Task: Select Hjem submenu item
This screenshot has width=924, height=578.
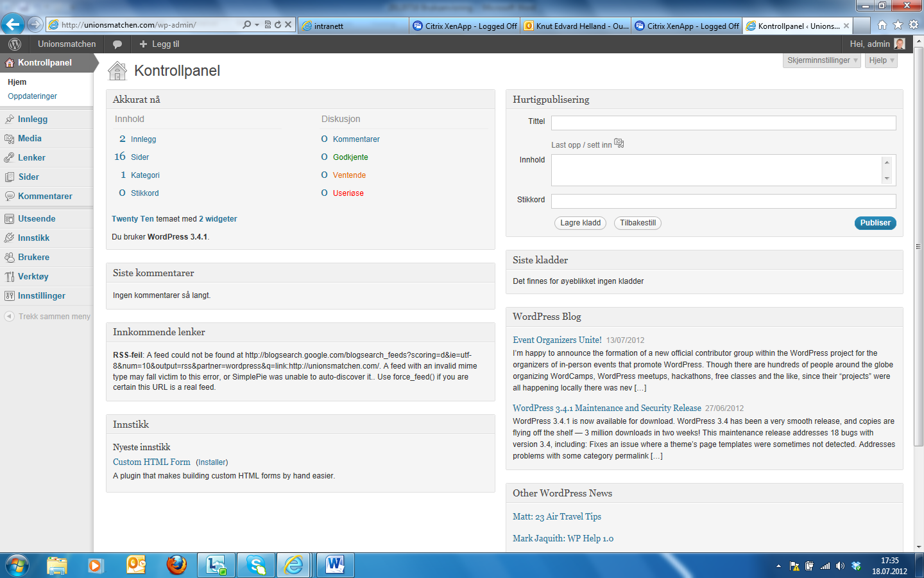Action: click(x=17, y=82)
